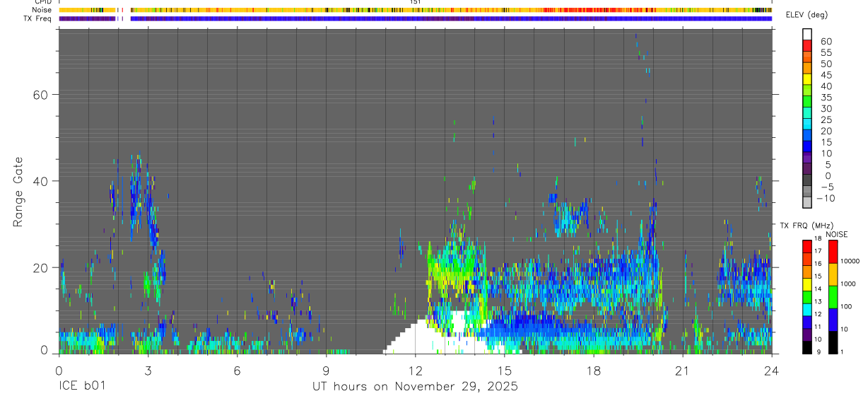Click the '25' label on the ELEV scale
This screenshot has height=401, width=868.
coord(826,120)
